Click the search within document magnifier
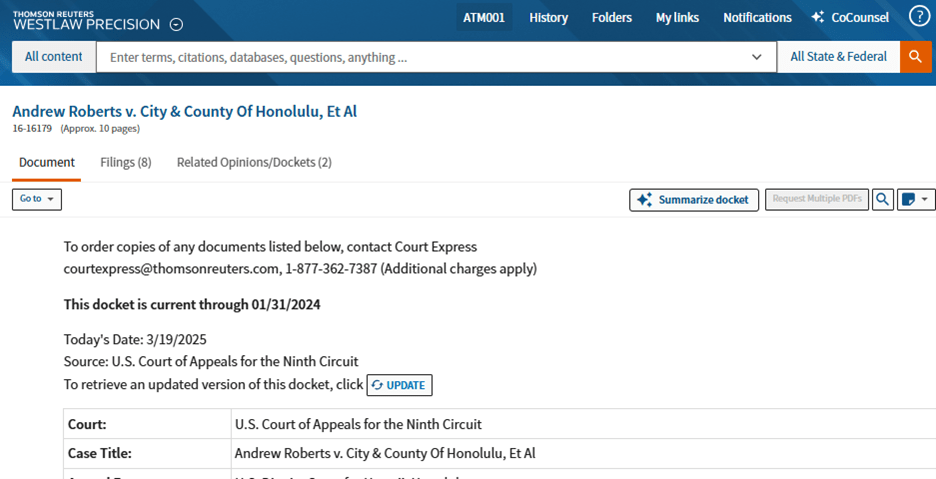The height and width of the screenshot is (479, 936). click(882, 199)
